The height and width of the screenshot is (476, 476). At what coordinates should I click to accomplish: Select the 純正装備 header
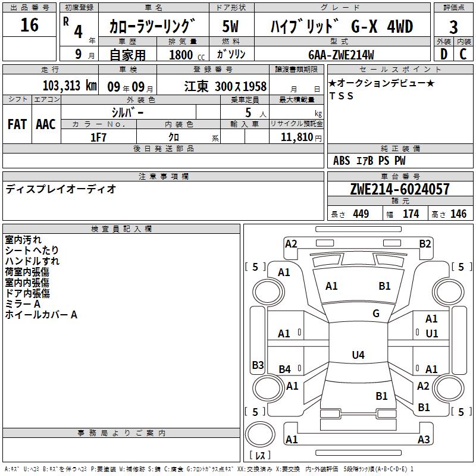click(400, 148)
